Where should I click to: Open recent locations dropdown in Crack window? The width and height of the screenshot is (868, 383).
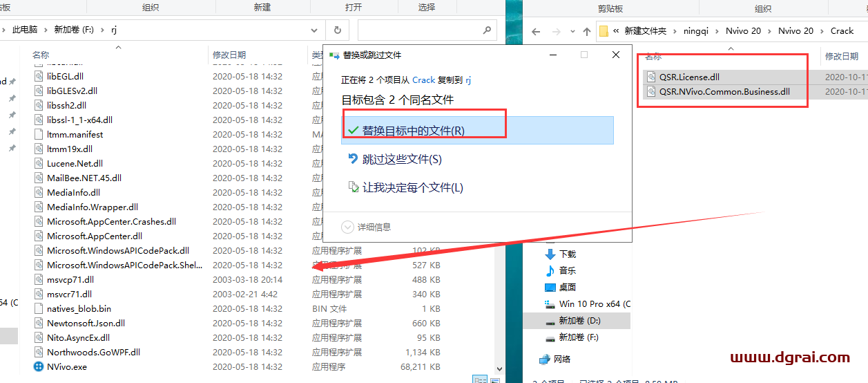[571, 31]
